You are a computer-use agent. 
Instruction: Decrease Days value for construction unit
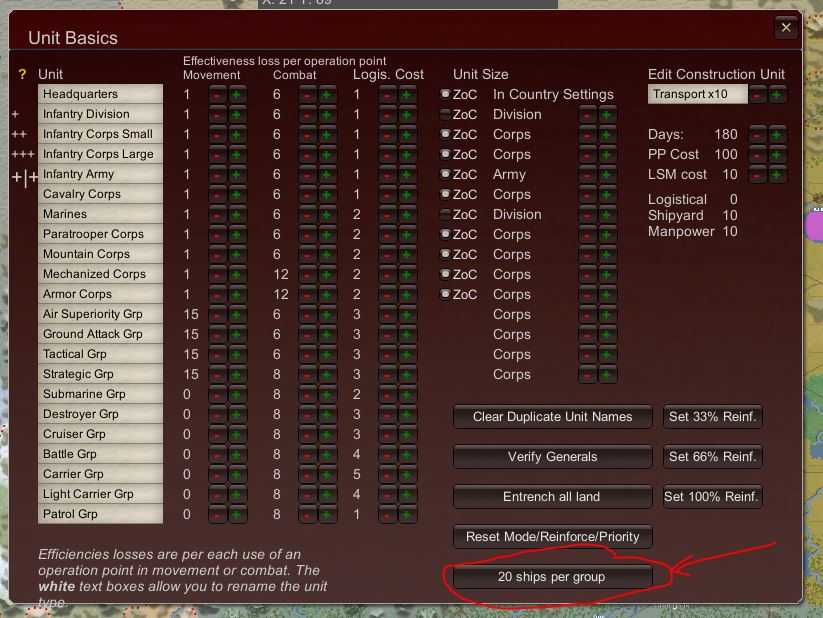(x=757, y=135)
